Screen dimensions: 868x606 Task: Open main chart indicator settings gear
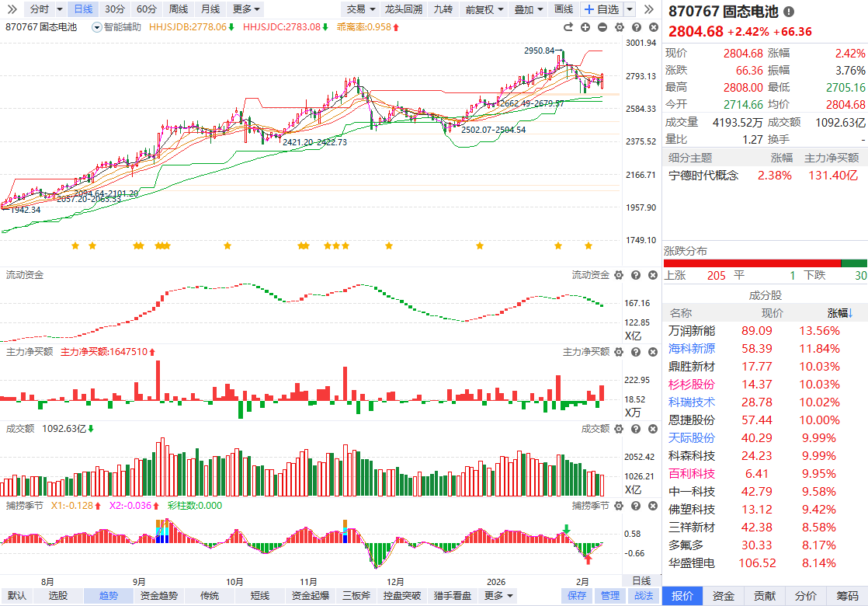[x=618, y=27]
